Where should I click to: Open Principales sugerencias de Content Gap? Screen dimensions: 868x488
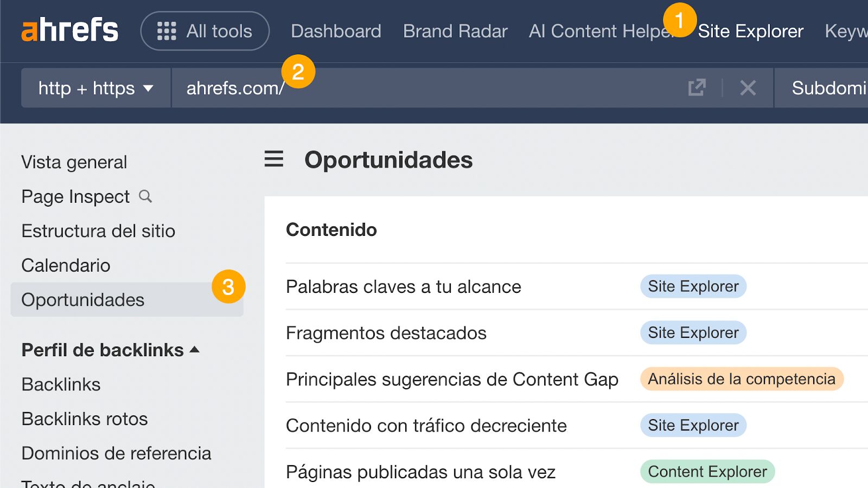pos(452,379)
